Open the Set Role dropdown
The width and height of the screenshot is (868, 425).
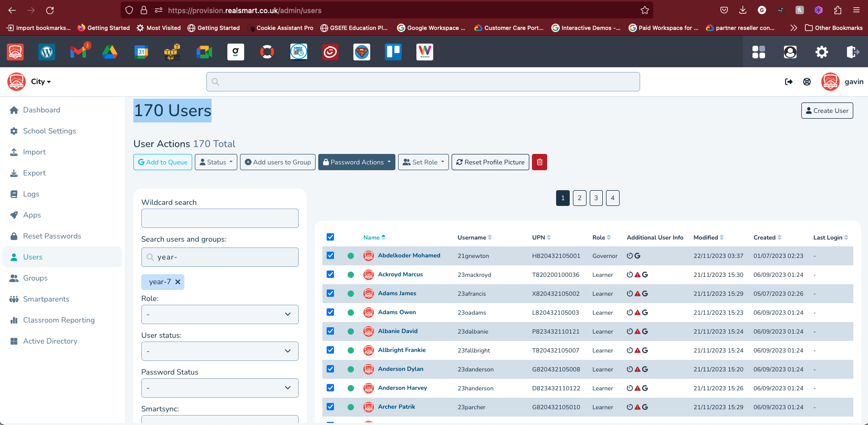(423, 162)
